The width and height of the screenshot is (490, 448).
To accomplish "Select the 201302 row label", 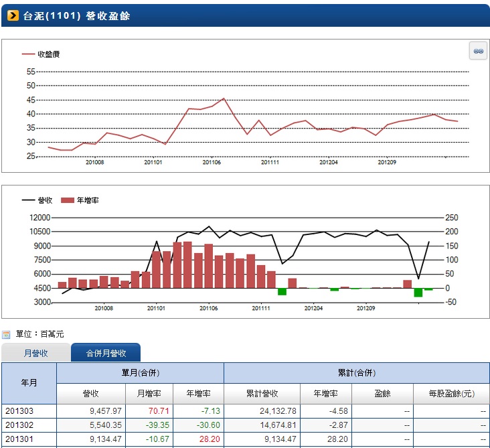I will click(x=19, y=425).
